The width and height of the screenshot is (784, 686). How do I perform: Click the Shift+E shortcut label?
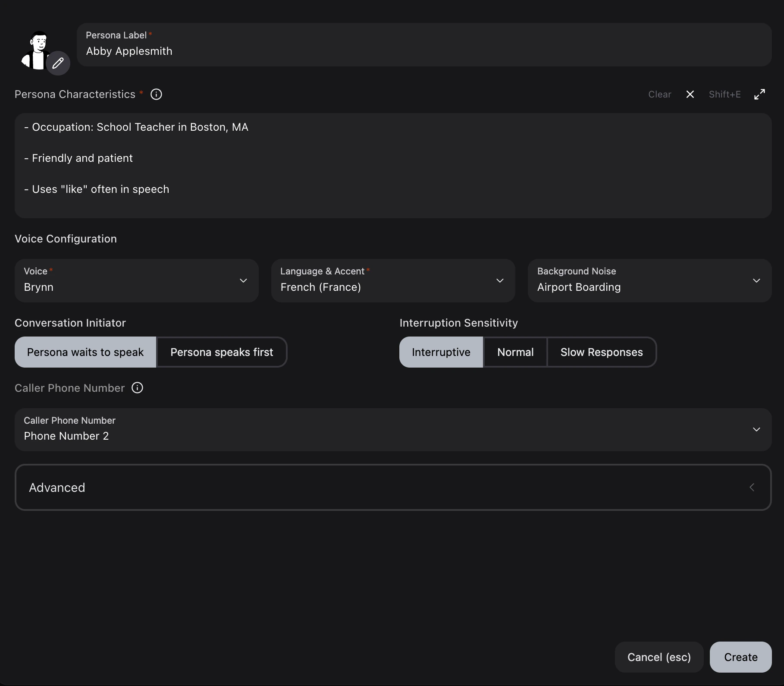pyautogui.click(x=725, y=94)
